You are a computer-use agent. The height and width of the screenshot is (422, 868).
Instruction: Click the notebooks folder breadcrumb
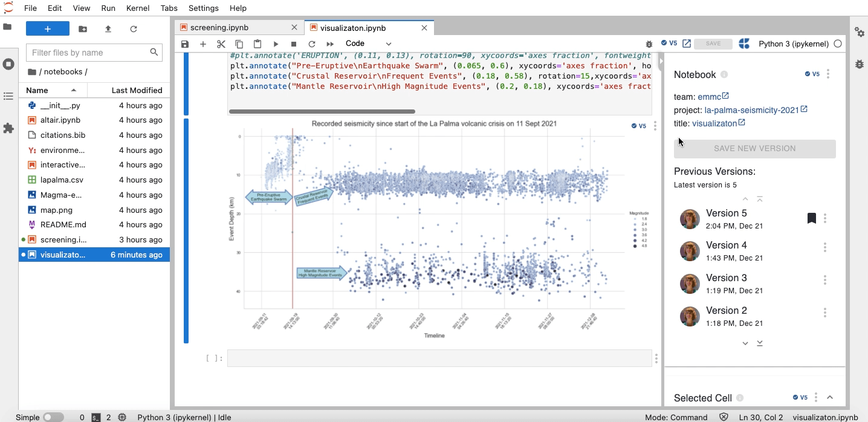tap(63, 71)
